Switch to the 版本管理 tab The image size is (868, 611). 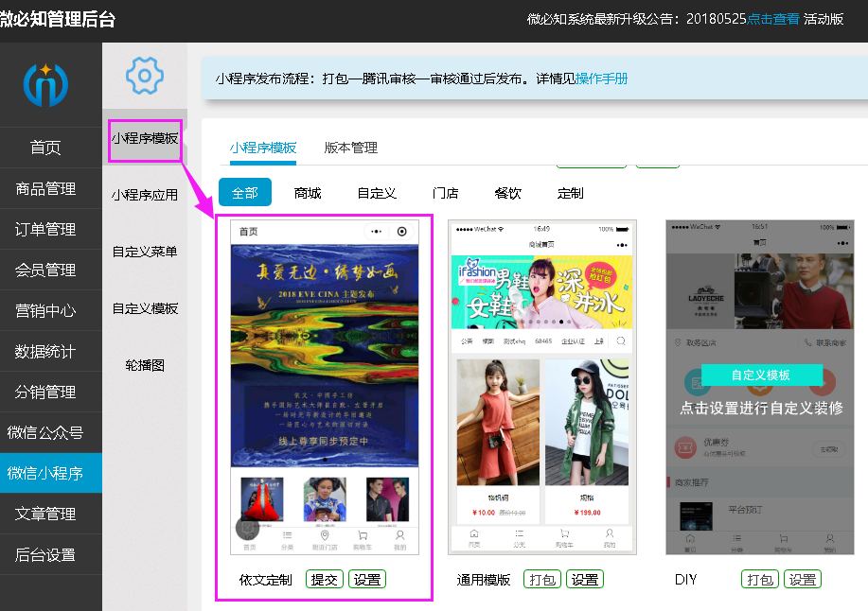tap(351, 148)
